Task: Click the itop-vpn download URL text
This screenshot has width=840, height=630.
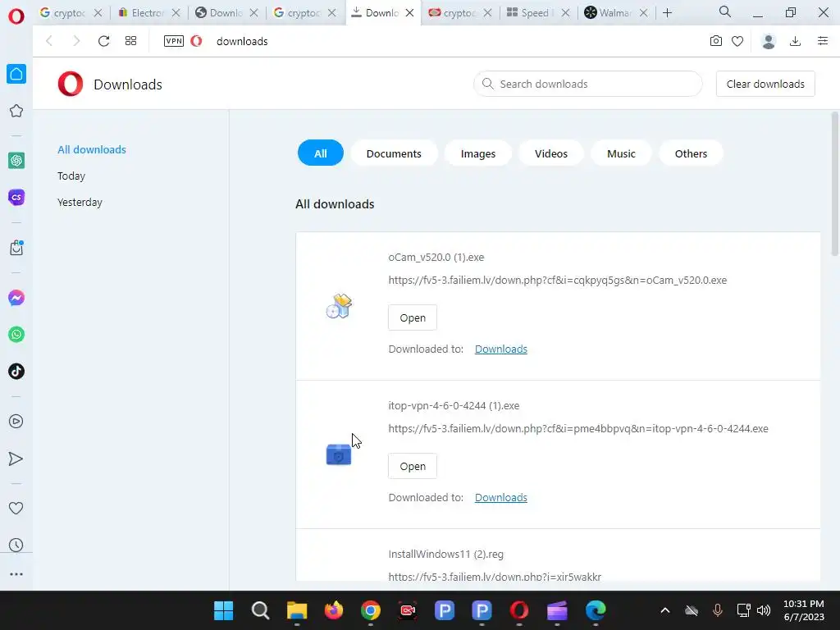Action: pos(578,428)
